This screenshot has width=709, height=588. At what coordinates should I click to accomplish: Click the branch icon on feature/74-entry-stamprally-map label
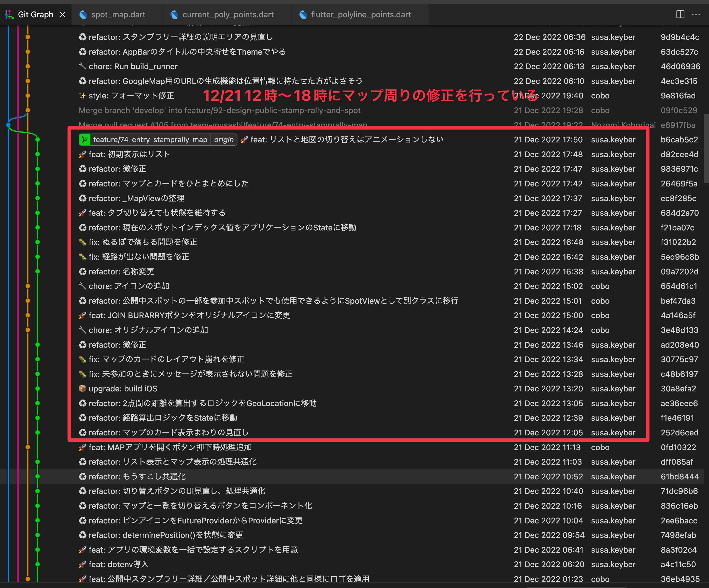tap(85, 139)
